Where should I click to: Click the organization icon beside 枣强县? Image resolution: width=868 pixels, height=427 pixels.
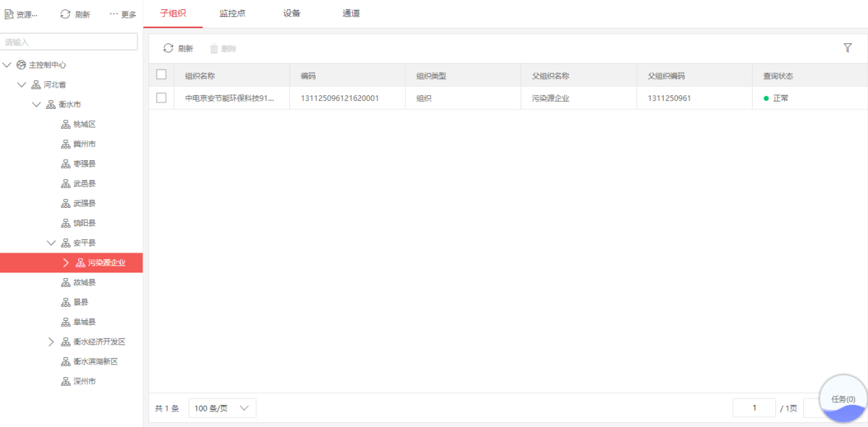coord(66,164)
